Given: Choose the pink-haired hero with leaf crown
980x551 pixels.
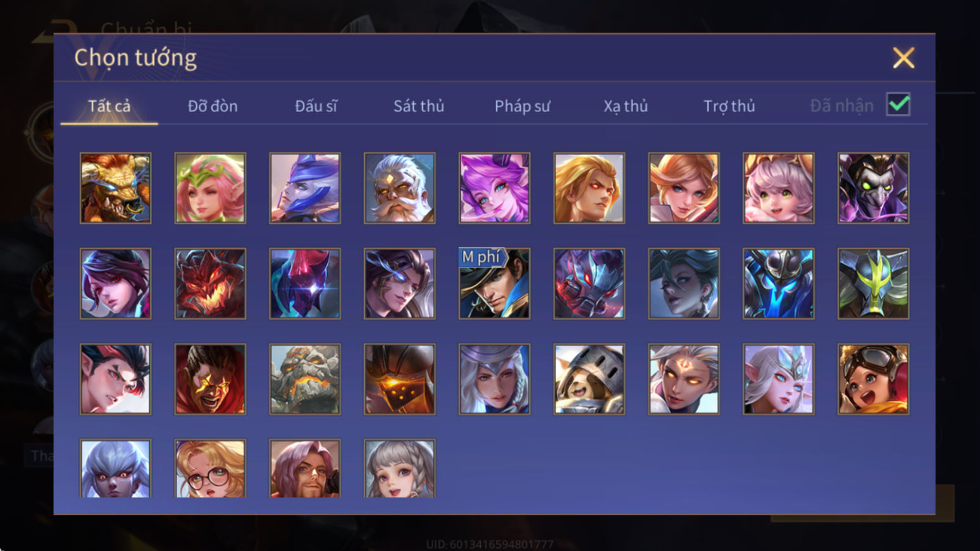Looking at the screenshot, I should 210,188.
